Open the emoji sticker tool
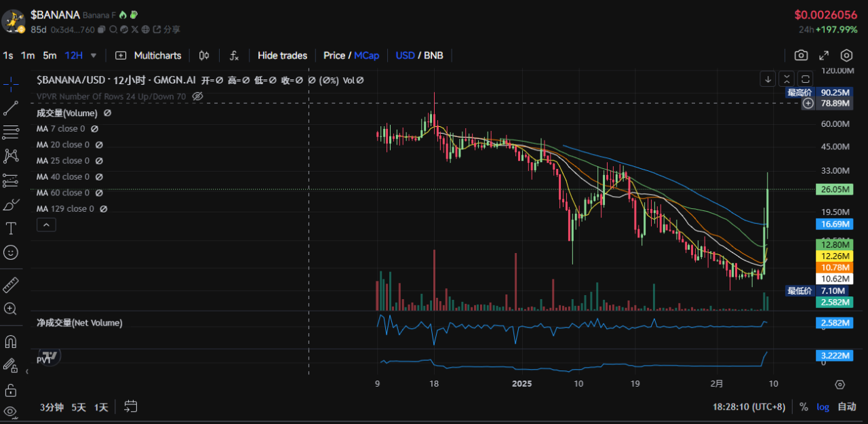The image size is (868, 424). (11, 252)
